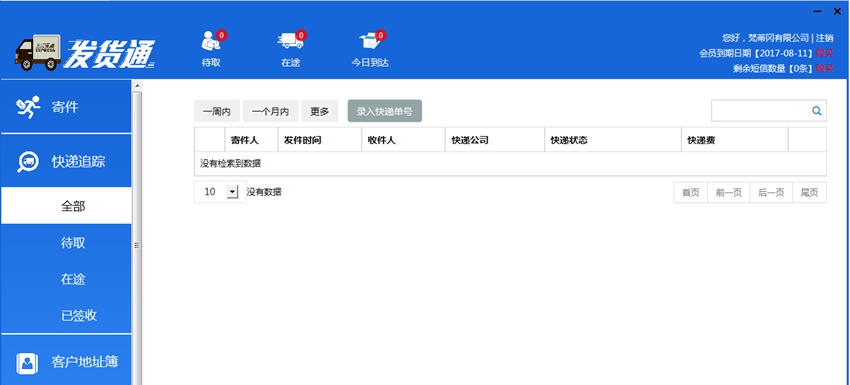Click the 快递状态 column header
This screenshot has height=385, width=850.
click(613, 140)
